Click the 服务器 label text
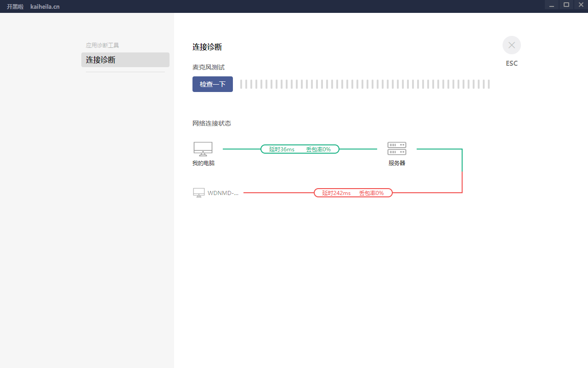 [x=396, y=163]
